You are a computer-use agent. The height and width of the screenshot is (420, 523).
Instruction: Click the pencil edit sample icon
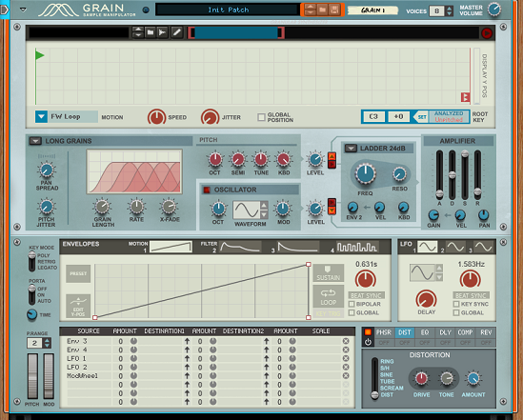pos(177,32)
